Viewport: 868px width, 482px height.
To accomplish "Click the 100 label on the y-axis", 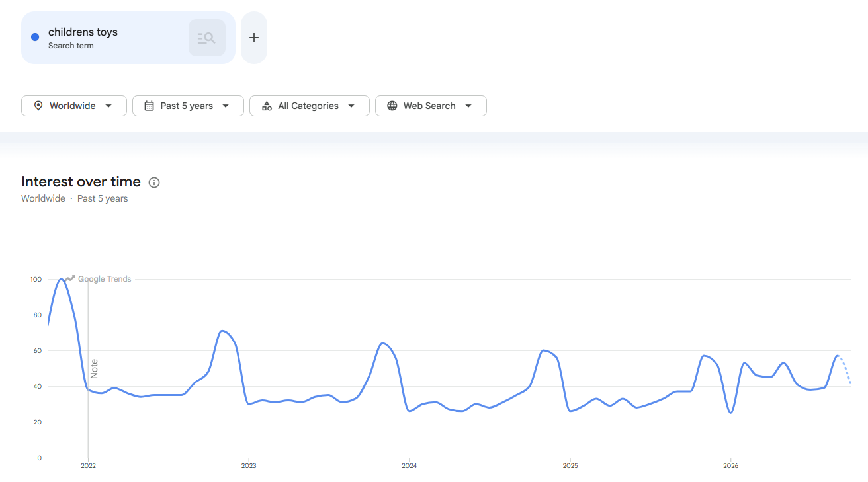I will (36, 280).
